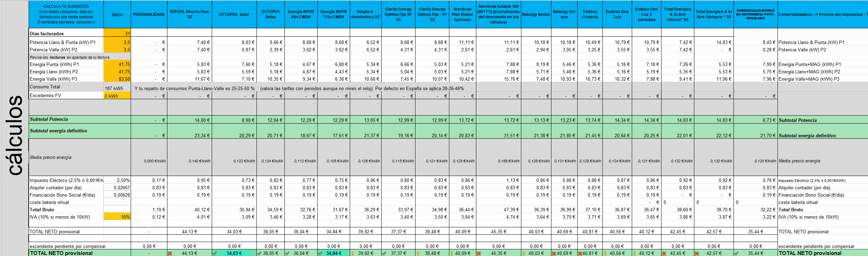The image size is (868, 256).
Task: Click the yellow warning icon beside 40,03 € total
Action: 524,253
